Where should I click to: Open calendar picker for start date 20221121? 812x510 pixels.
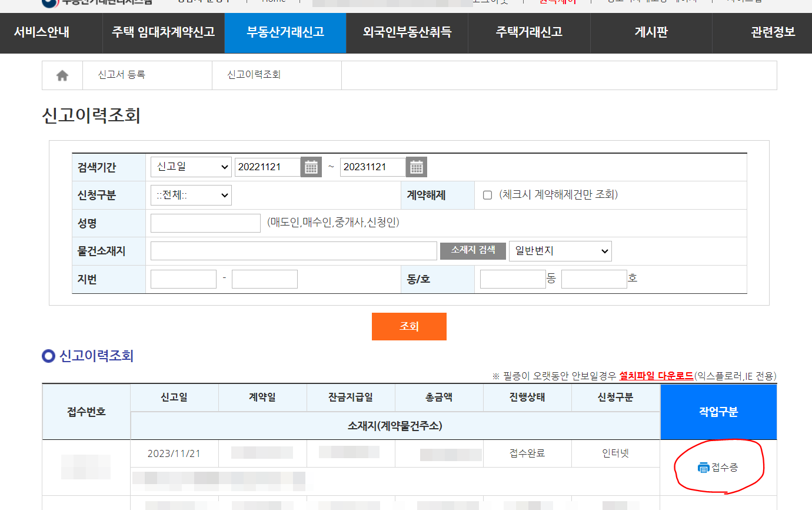311,167
